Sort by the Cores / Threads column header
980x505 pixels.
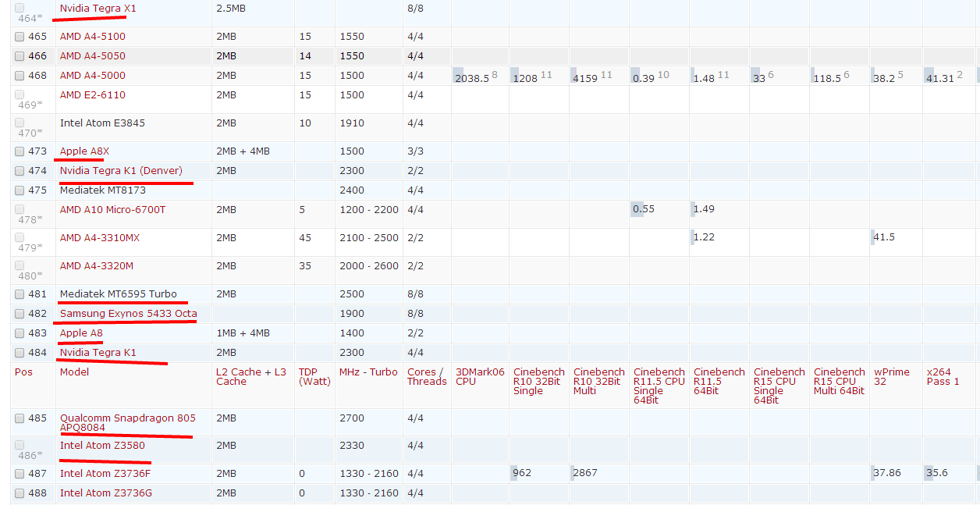point(427,377)
